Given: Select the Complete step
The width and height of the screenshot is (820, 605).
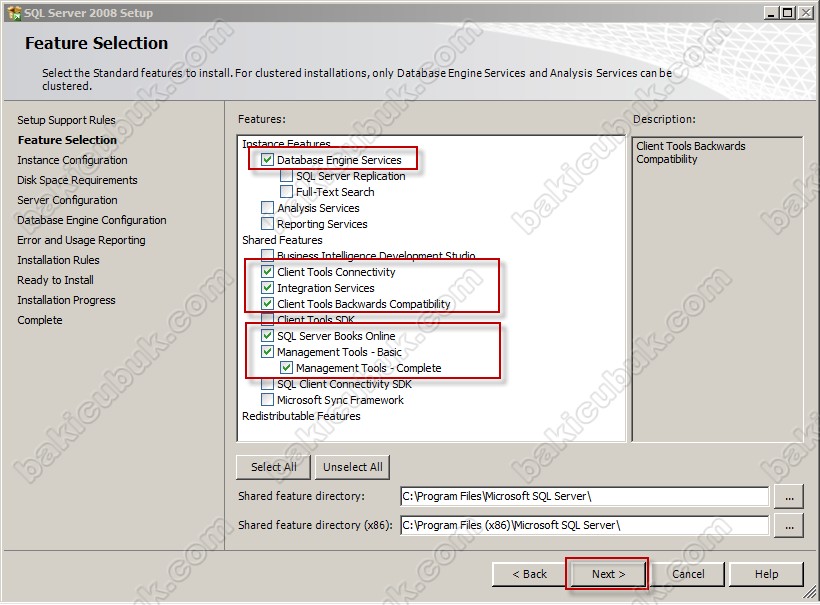Looking at the screenshot, I should click(x=40, y=320).
